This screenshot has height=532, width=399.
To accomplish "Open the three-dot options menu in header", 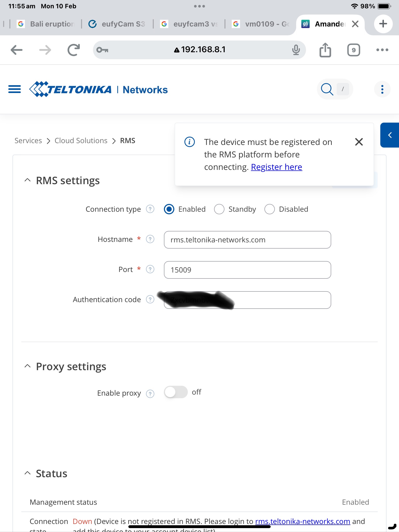I will pyautogui.click(x=382, y=89).
